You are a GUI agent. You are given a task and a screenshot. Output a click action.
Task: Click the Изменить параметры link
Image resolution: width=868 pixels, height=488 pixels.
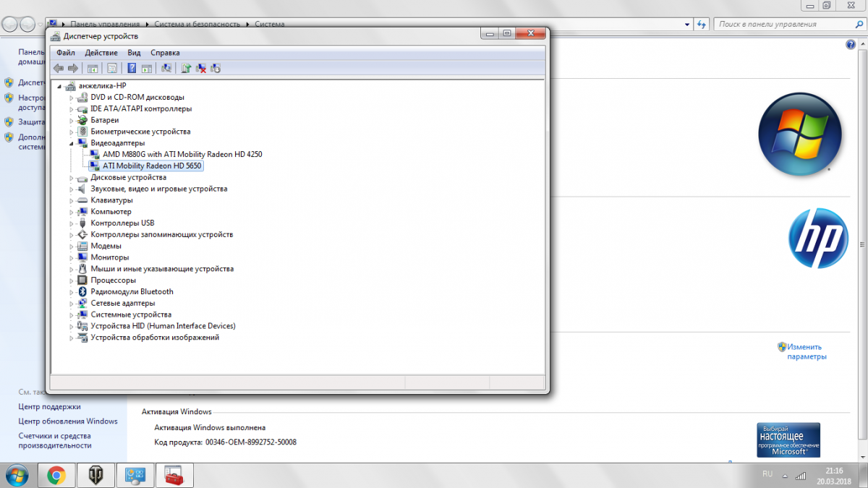click(807, 352)
